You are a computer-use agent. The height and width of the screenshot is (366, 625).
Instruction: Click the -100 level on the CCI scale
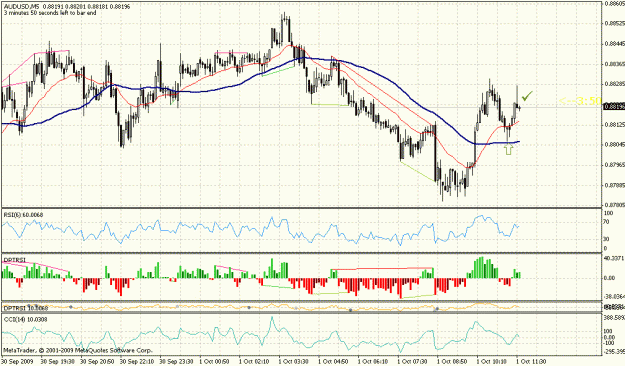[609, 343]
